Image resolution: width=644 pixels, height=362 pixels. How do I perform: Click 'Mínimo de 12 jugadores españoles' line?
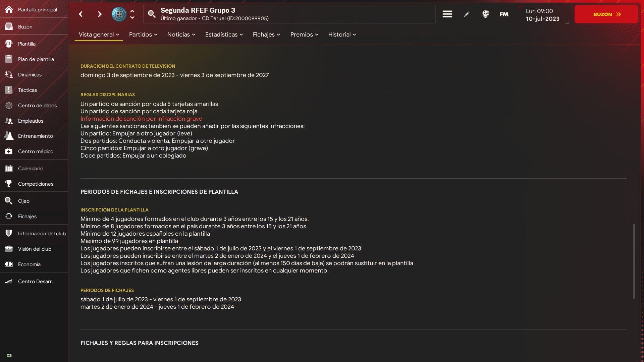(145, 234)
